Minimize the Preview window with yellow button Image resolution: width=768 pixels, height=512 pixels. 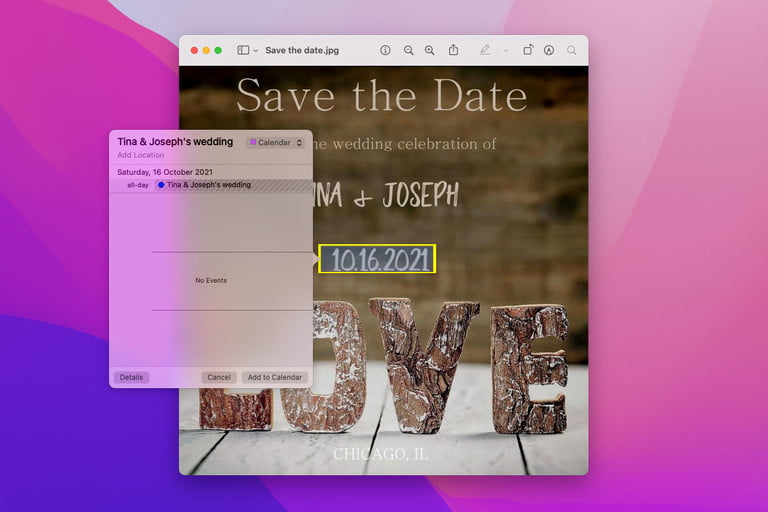[x=206, y=50]
